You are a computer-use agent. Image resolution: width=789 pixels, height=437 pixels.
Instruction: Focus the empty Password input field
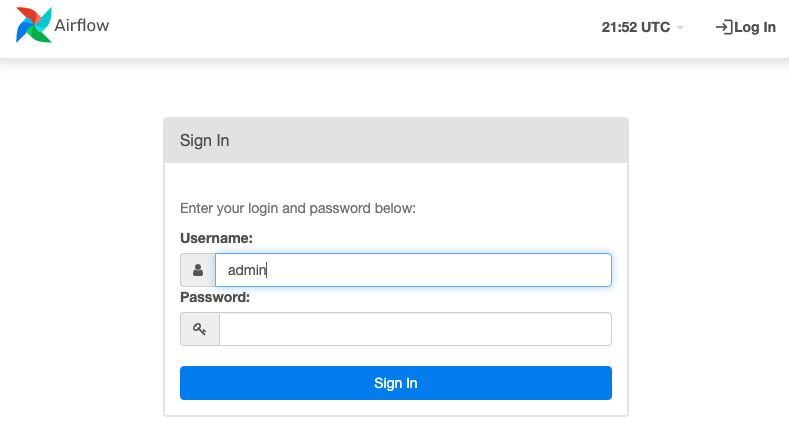click(x=415, y=329)
